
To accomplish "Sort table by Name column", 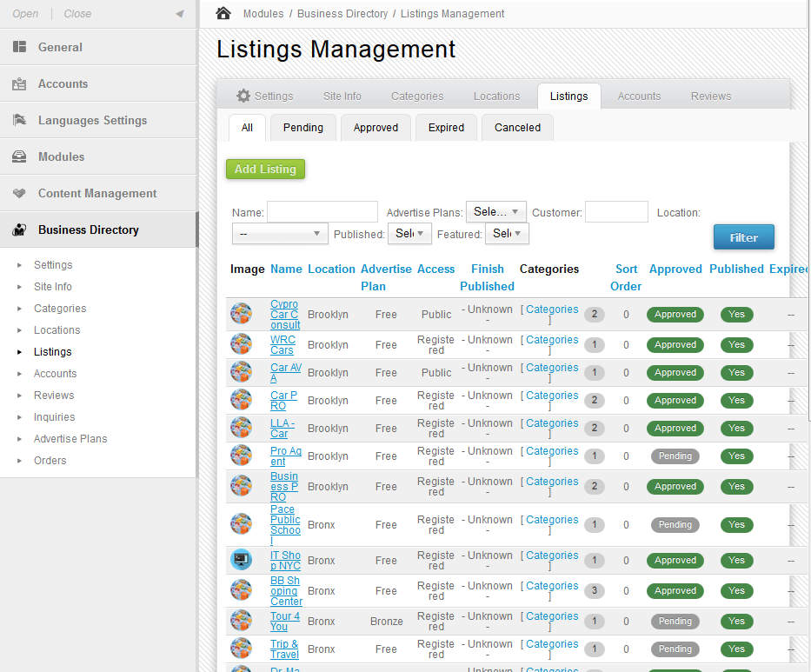I will (286, 269).
